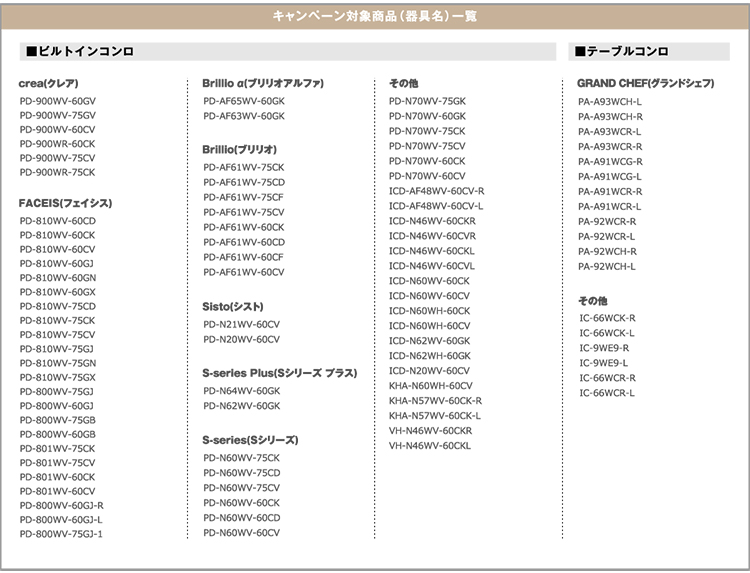Click model PD-AF65WV-60GK

(x=244, y=101)
